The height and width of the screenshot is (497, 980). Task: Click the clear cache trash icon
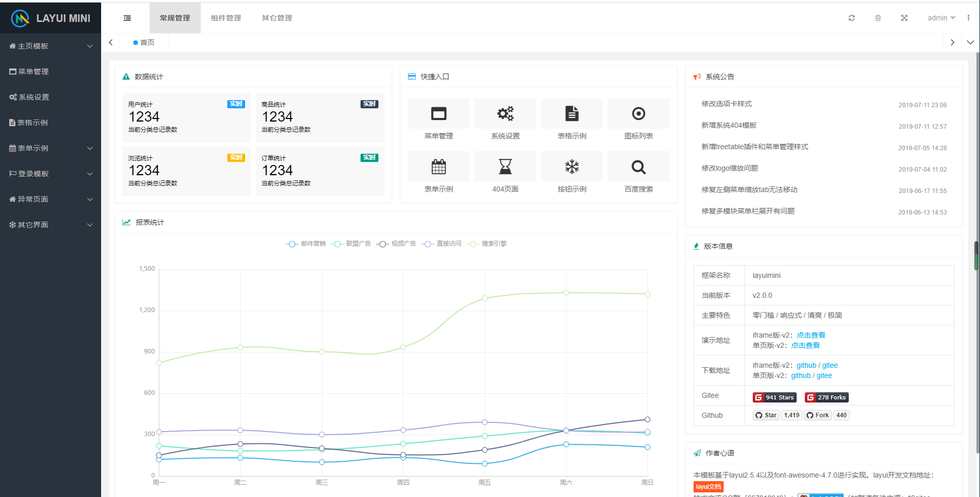click(878, 17)
